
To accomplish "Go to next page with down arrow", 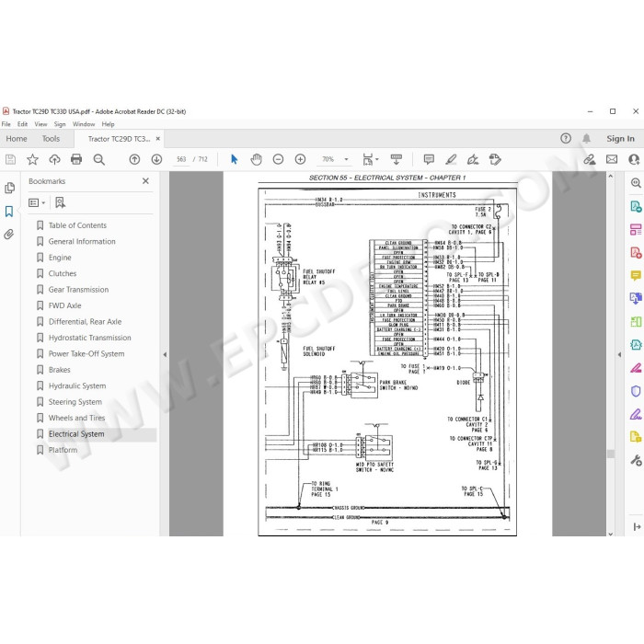I will pyautogui.click(x=156, y=159).
